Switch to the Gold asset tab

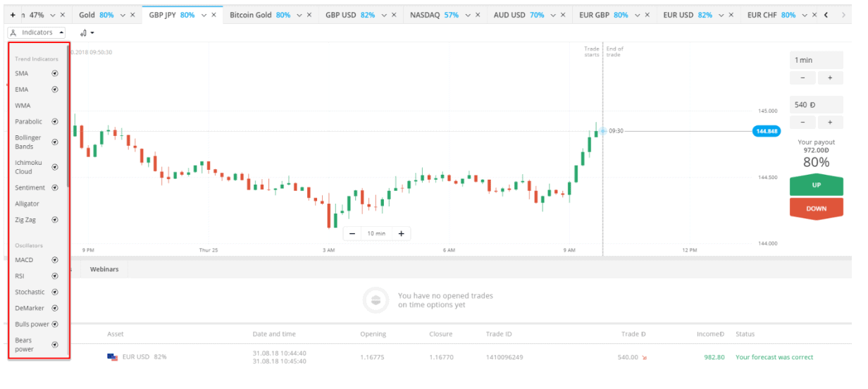pyautogui.click(x=96, y=15)
